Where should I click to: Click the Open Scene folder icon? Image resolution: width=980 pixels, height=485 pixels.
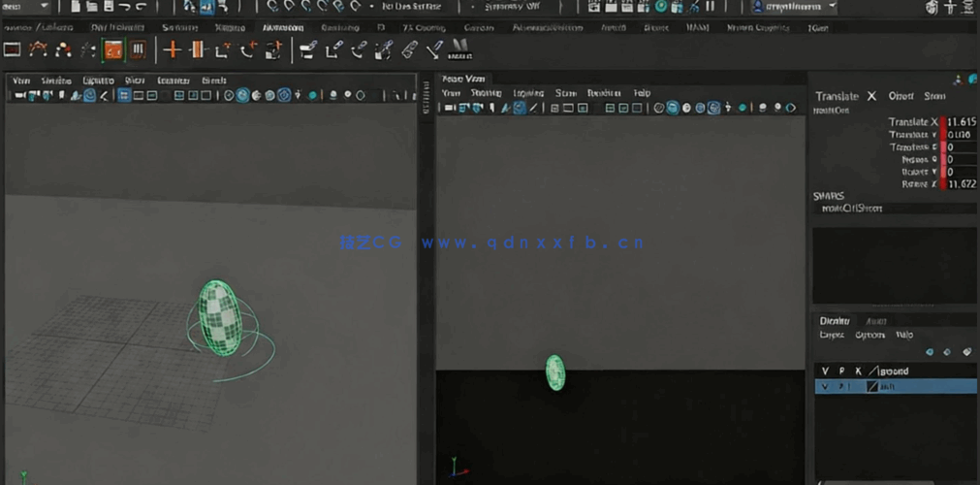pos(92,7)
